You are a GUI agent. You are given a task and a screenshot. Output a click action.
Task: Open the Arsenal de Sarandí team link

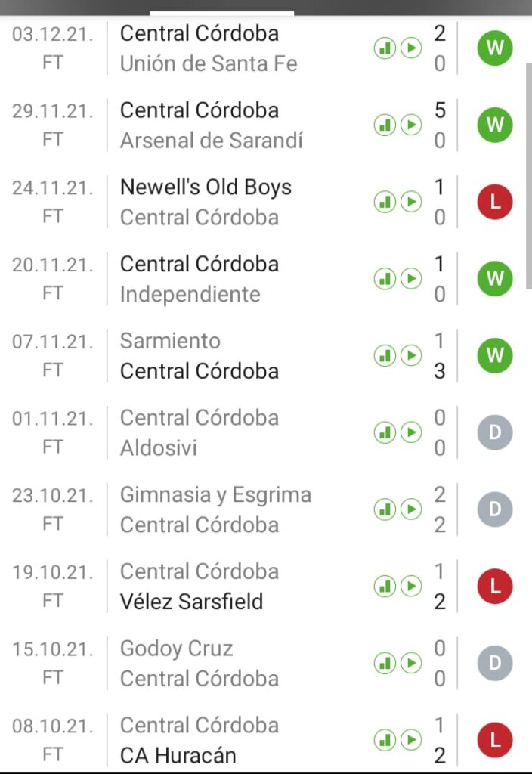pyautogui.click(x=212, y=141)
